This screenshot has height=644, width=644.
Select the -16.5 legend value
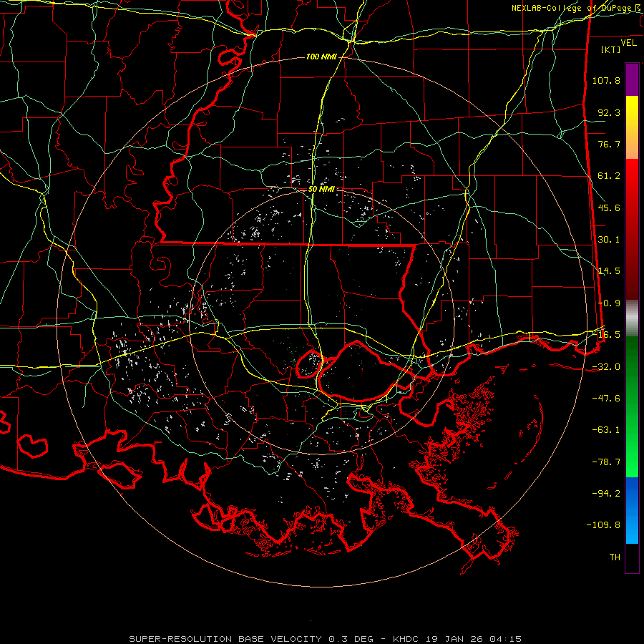pos(609,335)
